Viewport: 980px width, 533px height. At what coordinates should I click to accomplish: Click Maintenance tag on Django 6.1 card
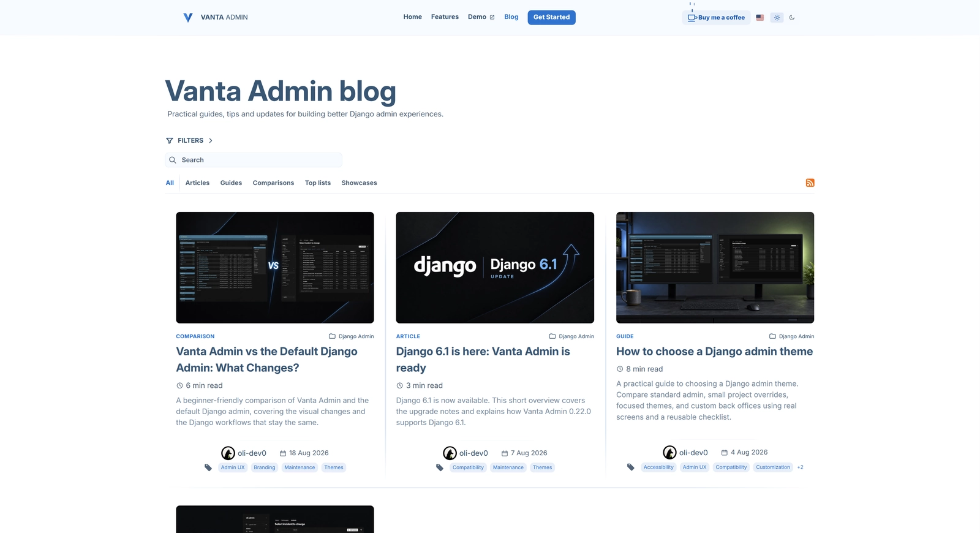(x=508, y=467)
